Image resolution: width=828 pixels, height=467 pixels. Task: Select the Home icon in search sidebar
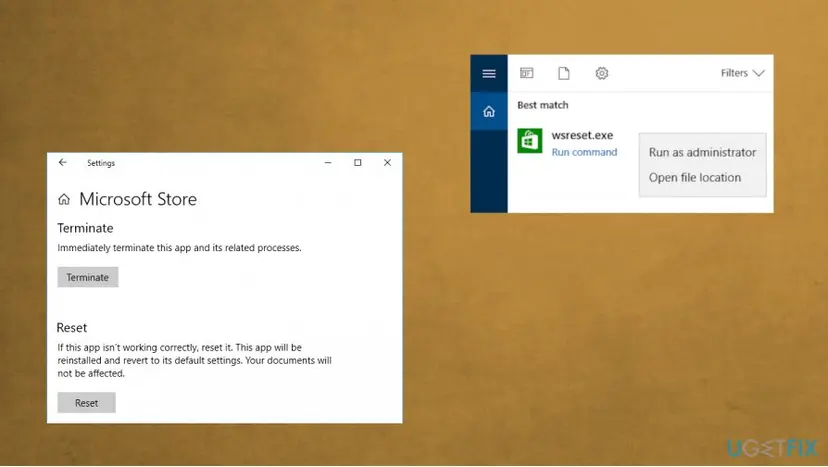pyautogui.click(x=488, y=111)
